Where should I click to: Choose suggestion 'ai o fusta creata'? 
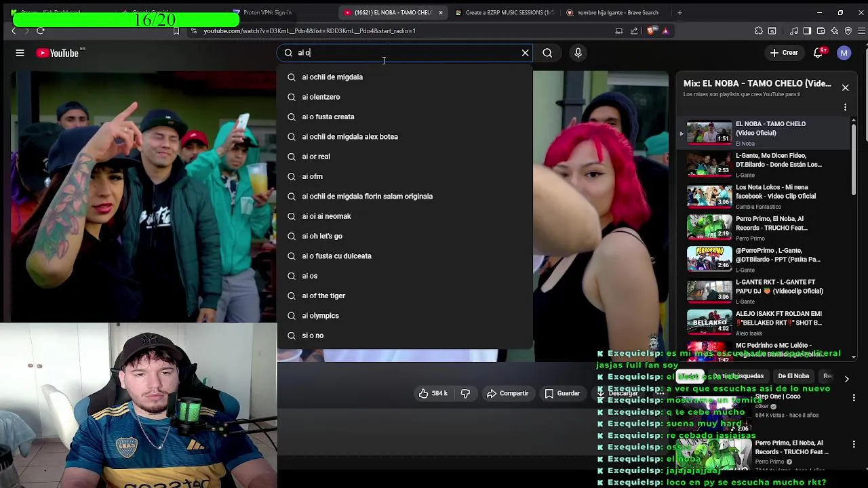click(x=404, y=117)
